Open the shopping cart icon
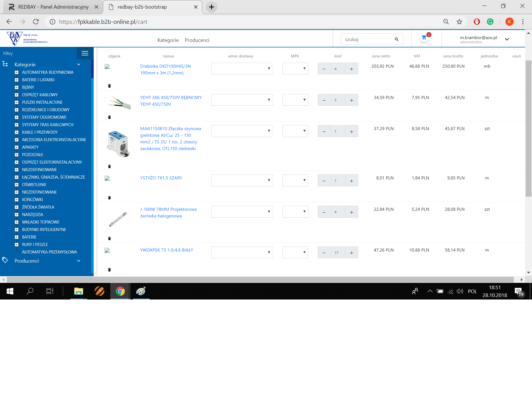The height and width of the screenshot is (396, 532). tap(424, 38)
